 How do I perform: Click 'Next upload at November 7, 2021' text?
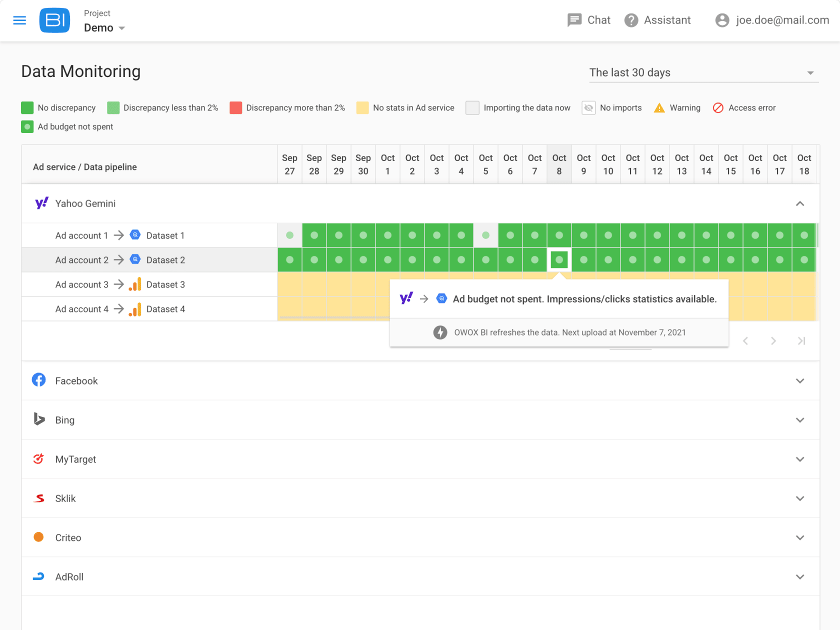(623, 332)
